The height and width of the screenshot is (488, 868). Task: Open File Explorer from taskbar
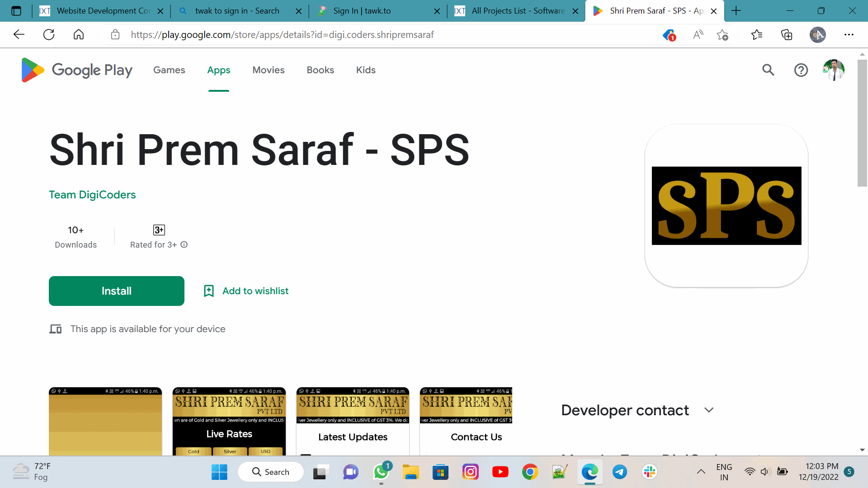pos(410,472)
